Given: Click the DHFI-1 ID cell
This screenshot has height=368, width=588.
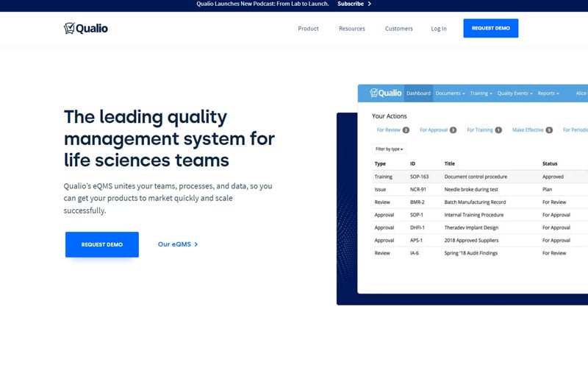Looking at the screenshot, I should 417,227.
